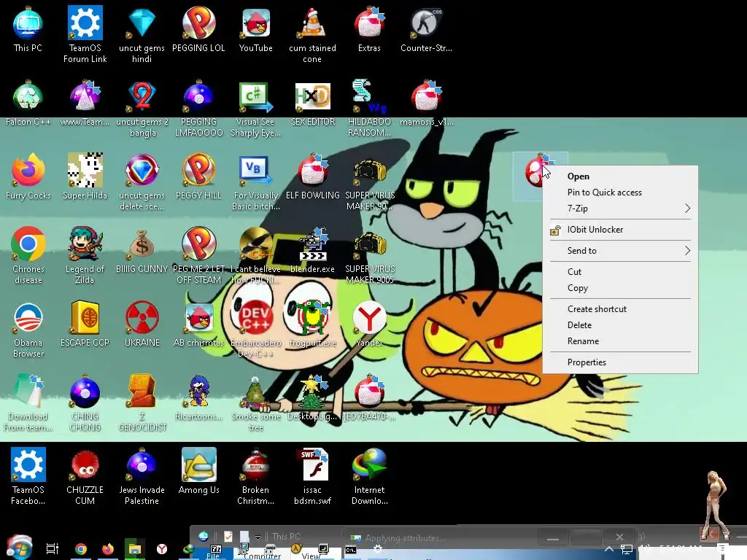Select the ESCAPE CCP mahjong icon
The height and width of the screenshot is (560, 747).
tap(85, 324)
